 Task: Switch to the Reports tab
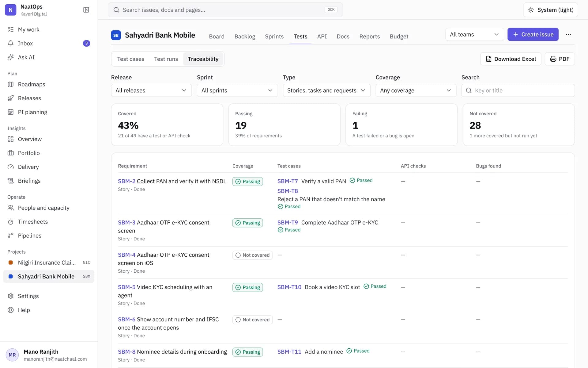point(369,36)
